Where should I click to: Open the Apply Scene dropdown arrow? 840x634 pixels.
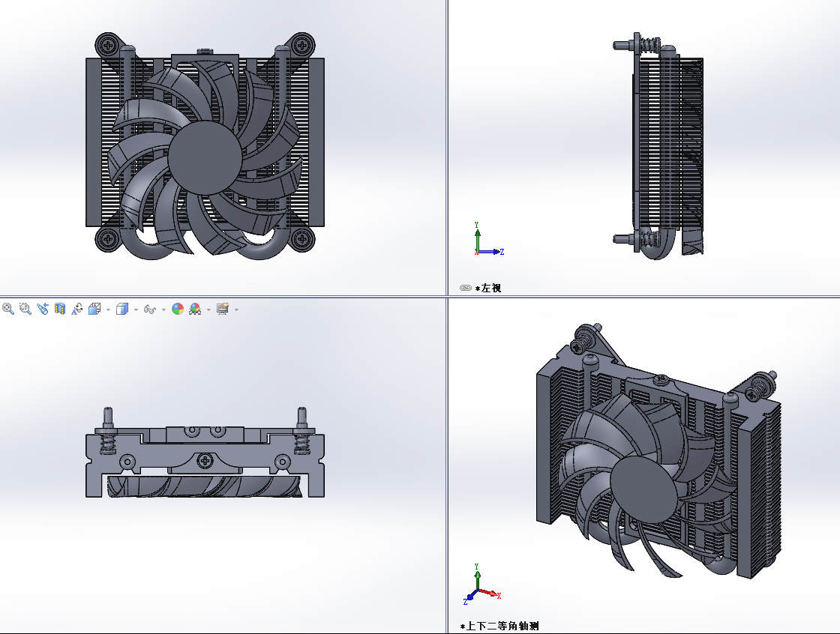[209, 310]
